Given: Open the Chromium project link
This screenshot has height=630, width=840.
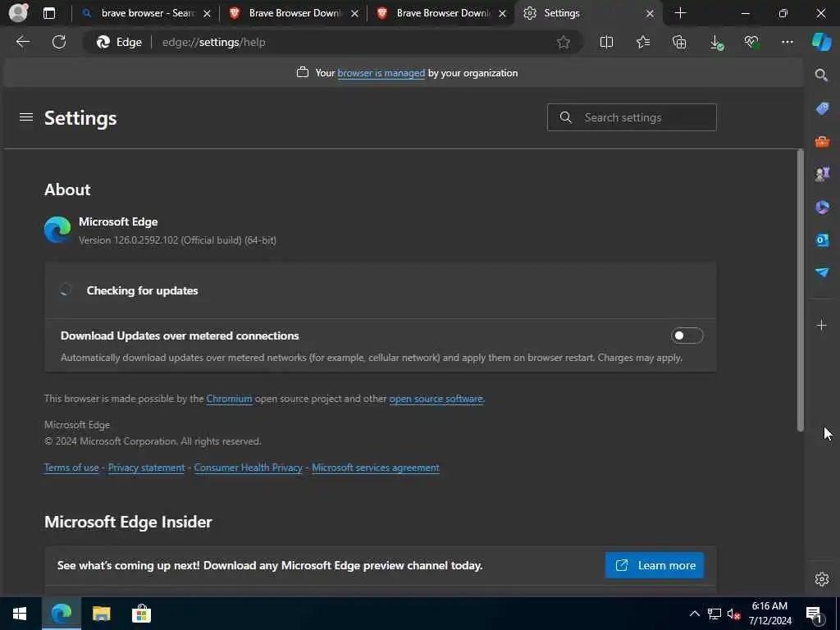Looking at the screenshot, I should [x=230, y=399].
